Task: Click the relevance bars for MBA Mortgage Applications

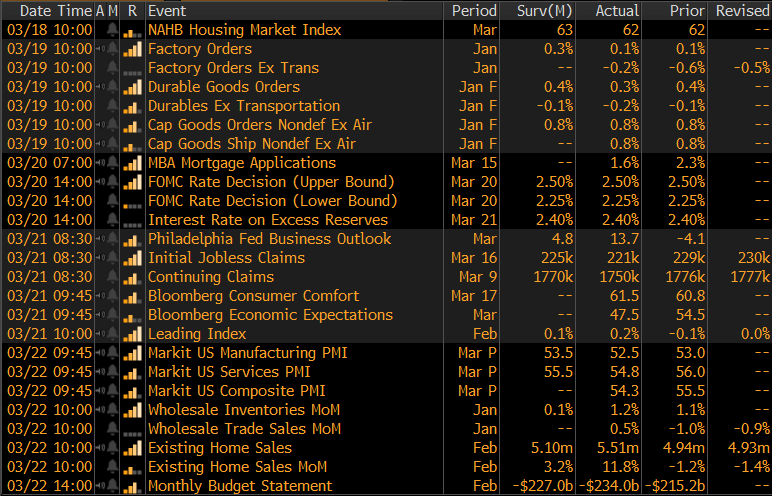Action: tap(132, 163)
